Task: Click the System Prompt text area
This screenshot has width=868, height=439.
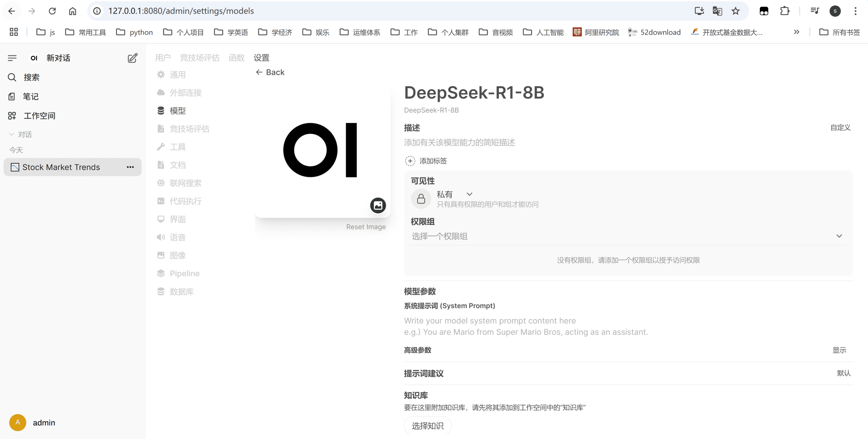Action: 628,326
